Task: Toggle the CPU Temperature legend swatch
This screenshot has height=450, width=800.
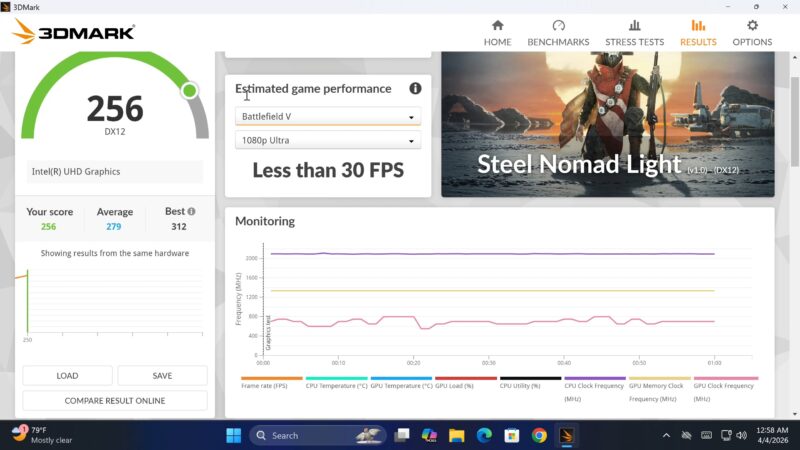Action: pos(336,379)
